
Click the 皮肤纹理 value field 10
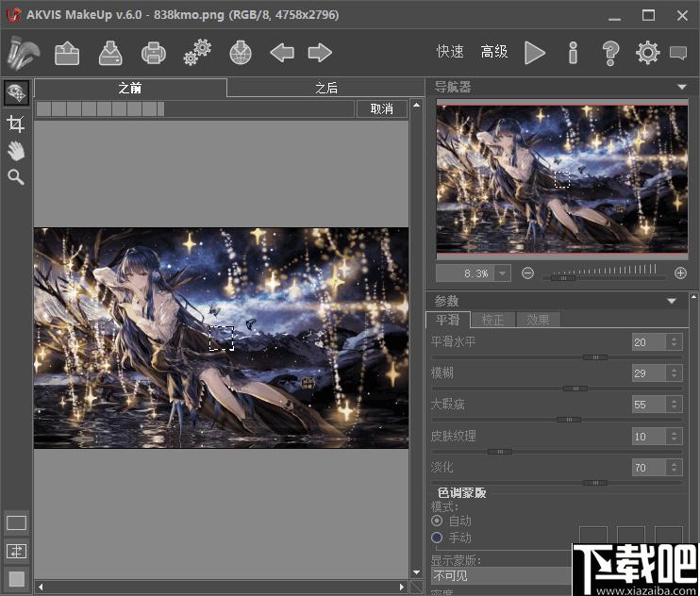click(650, 436)
